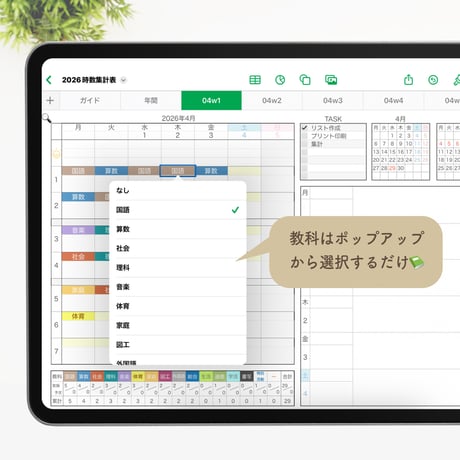The height and width of the screenshot is (460, 460).
Task: Select the yellow 体育 legend swatch
Action: tap(138, 377)
